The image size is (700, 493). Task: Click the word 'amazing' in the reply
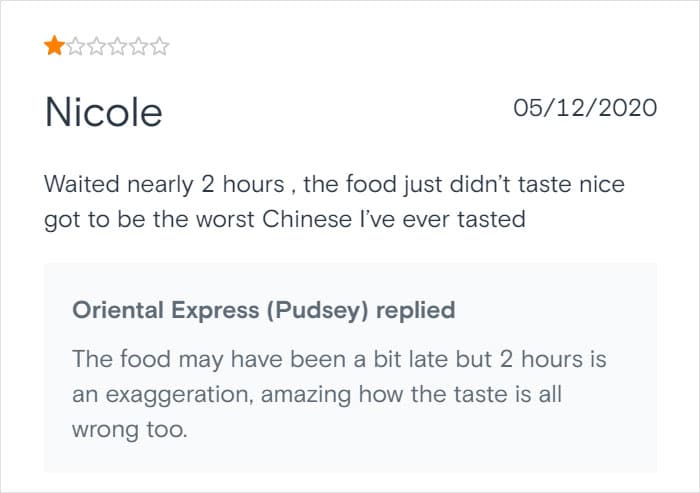(306, 395)
